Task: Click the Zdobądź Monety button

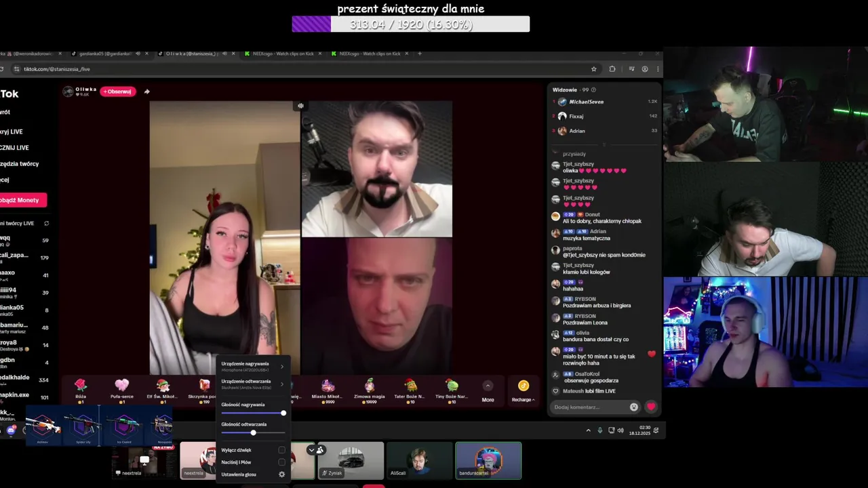Action: [22, 200]
